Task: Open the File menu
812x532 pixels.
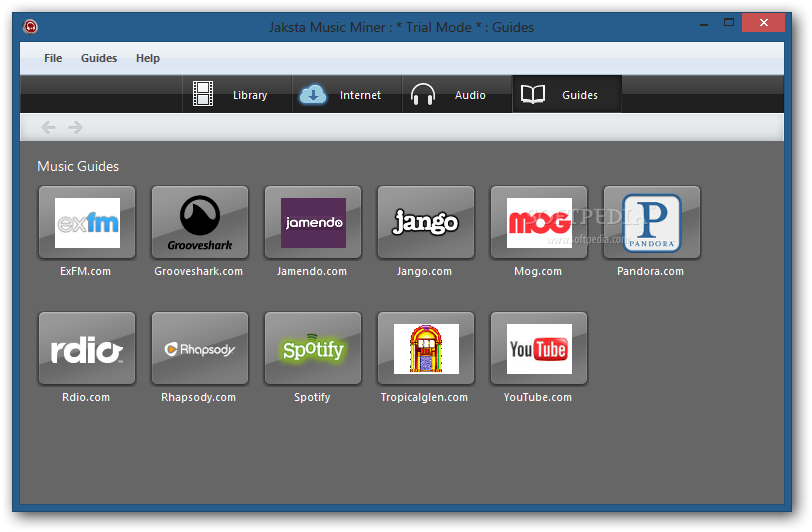Action: [53, 58]
